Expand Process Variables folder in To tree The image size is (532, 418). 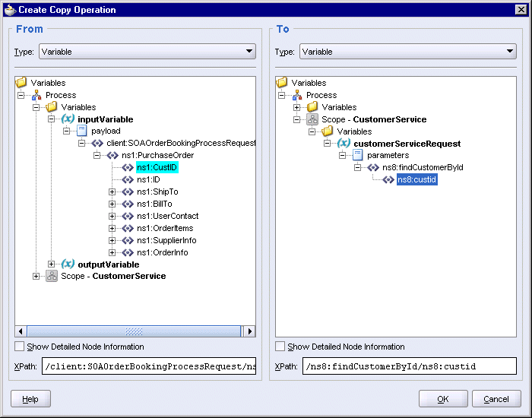(296, 108)
